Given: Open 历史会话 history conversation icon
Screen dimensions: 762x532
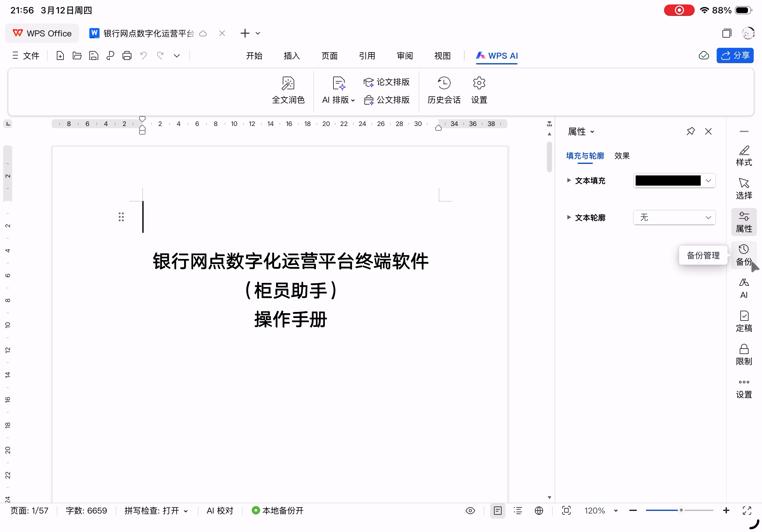Looking at the screenshot, I should [x=444, y=83].
